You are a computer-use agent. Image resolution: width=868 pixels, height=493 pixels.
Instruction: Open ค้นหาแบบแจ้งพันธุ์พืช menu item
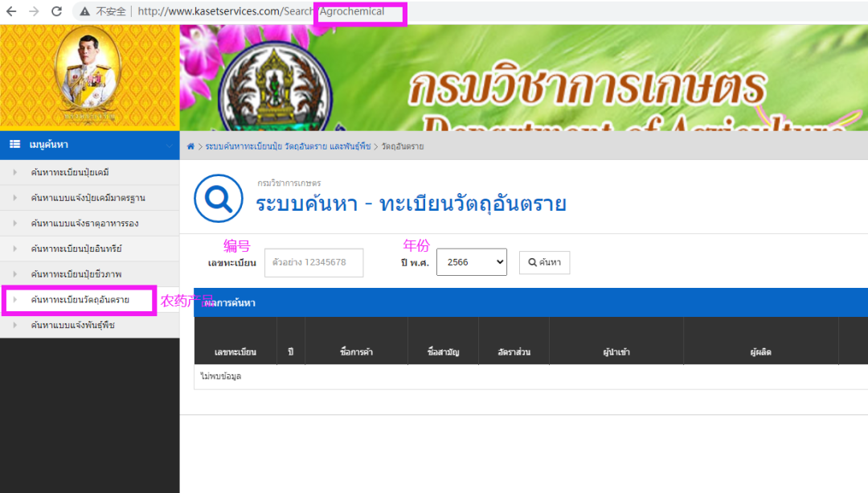point(73,326)
